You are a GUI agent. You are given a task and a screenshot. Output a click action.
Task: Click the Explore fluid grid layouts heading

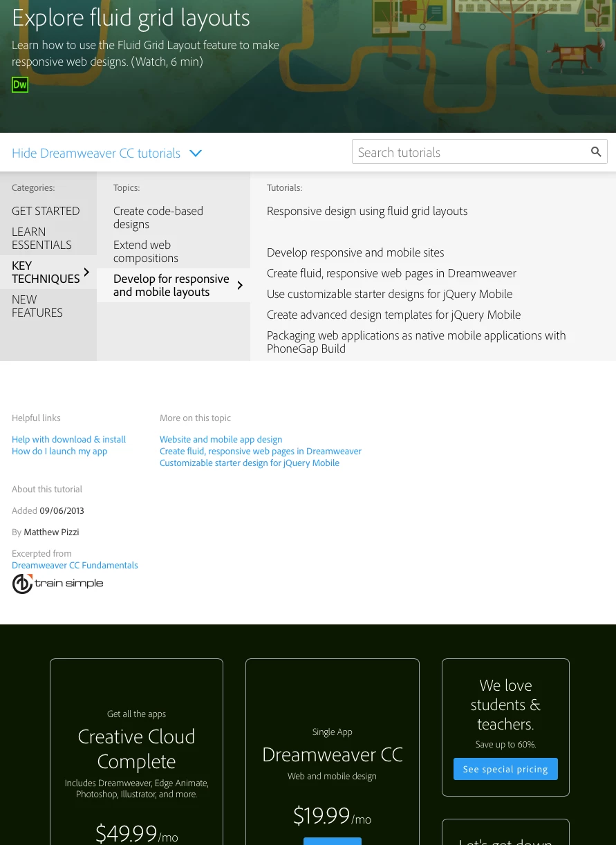(x=131, y=17)
